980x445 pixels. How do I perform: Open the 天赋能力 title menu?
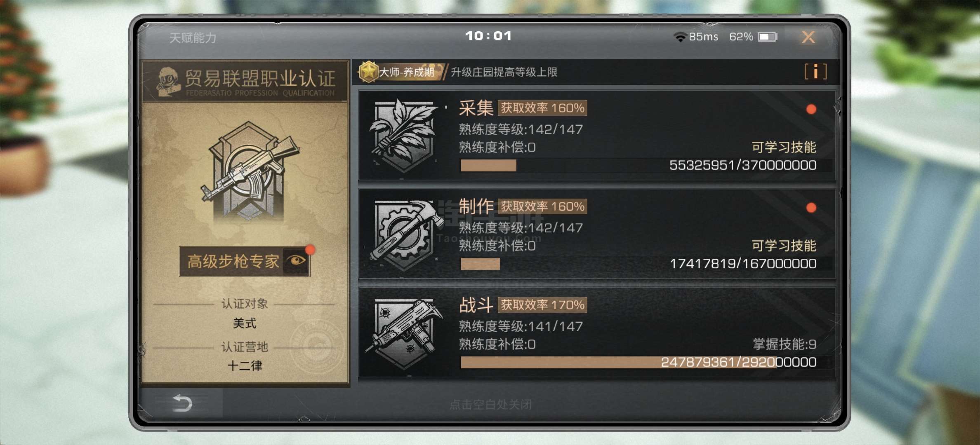(193, 38)
